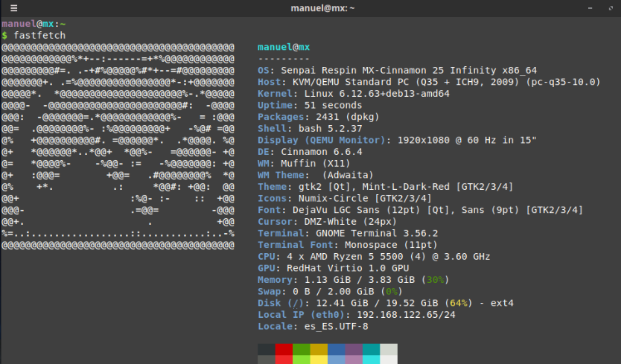Open the terminal hamburger menu
Viewport: 621px width, 364px height.
(14, 8)
